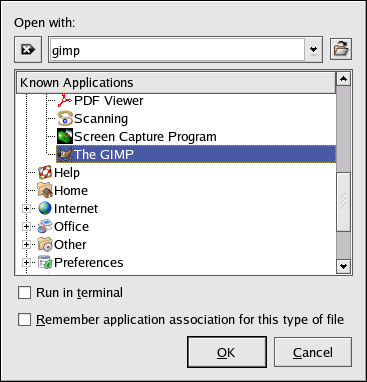Image resolution: width=367 pixels, height=382 pixels.
Task: Click the Known Applications column header
Action: (x=176, y=83)
